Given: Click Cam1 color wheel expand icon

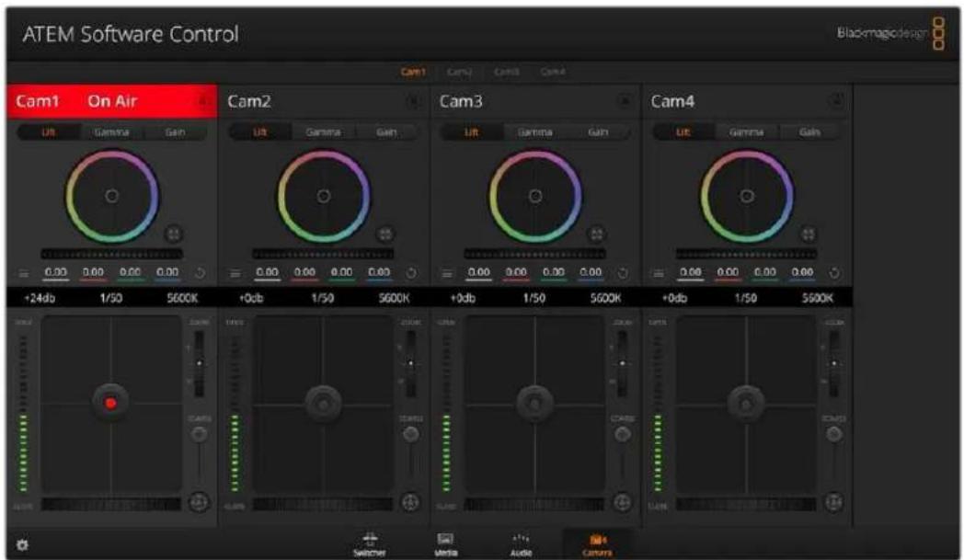Looking at the screenshot, I should [174, 234].
